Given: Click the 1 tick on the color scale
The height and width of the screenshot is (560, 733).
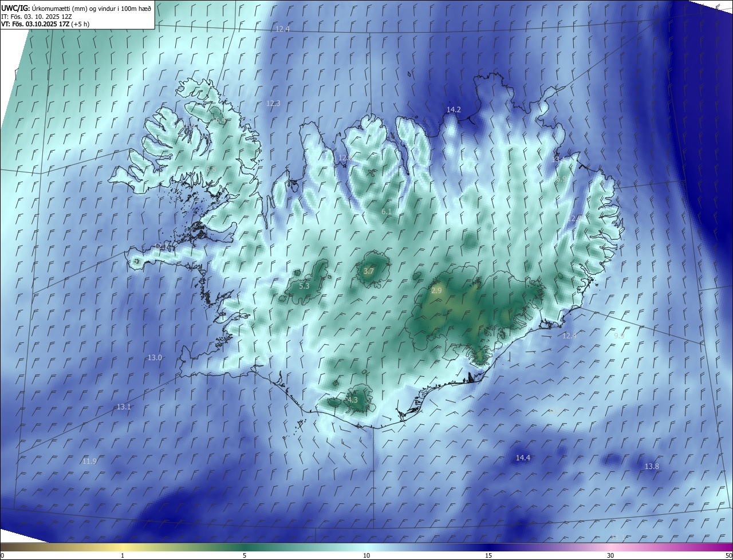Looking at the screenshot, I should [123, 555].
